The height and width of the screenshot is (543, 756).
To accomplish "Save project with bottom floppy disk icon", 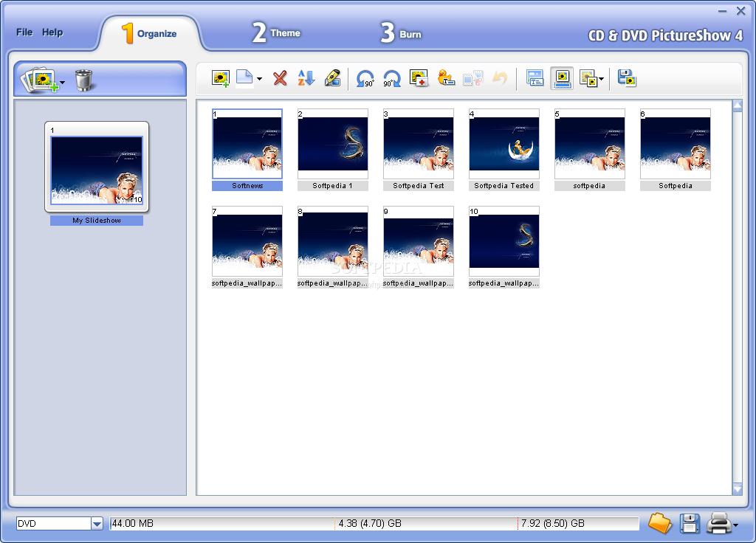I will pos(690,523).
